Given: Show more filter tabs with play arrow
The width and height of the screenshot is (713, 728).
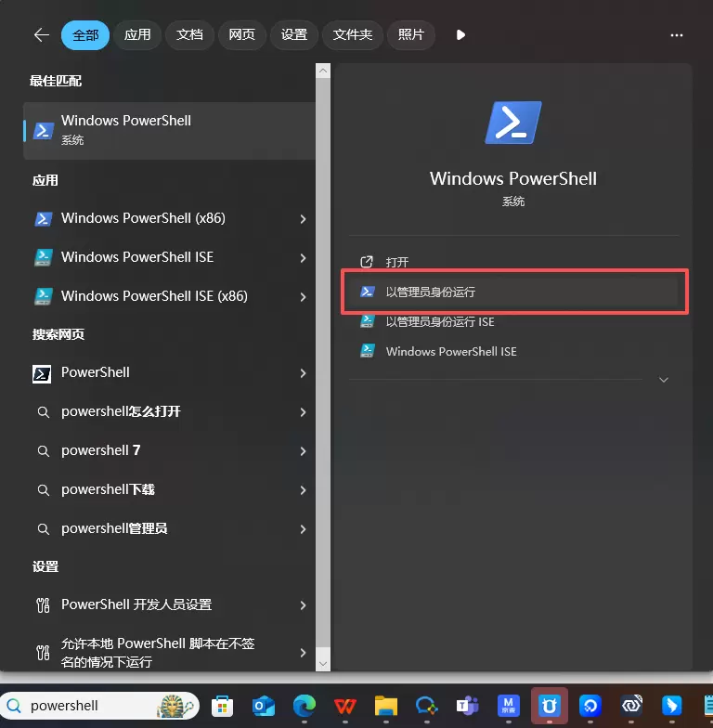Looking at the screenshot, I should 460,34.
